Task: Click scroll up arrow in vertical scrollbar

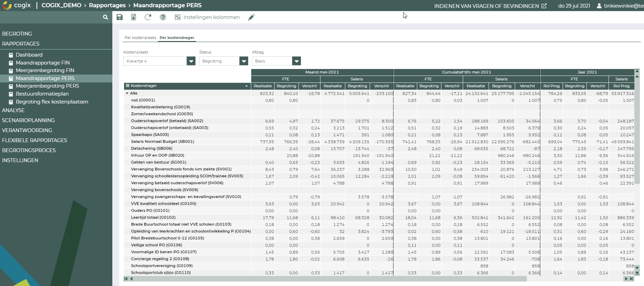Action: [637, 76]
